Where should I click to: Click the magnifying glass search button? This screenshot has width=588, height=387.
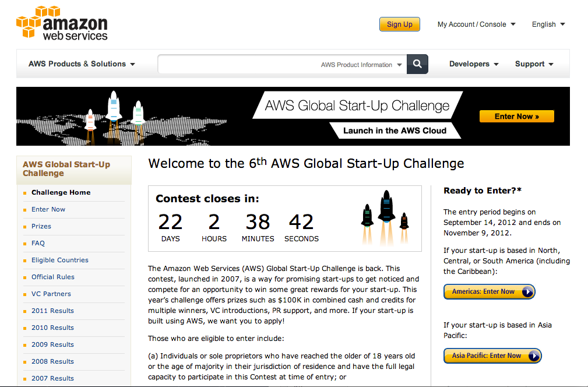tap(417, 64)
